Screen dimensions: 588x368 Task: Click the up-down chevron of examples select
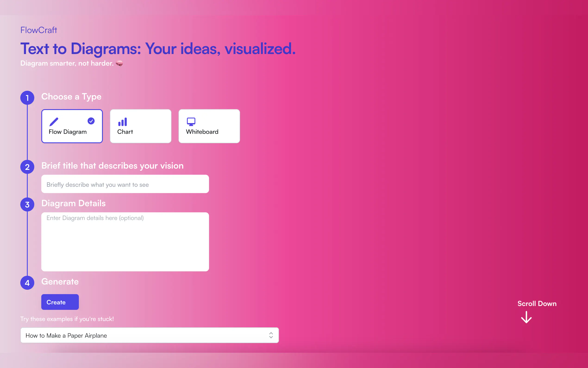tap(271, 335)
